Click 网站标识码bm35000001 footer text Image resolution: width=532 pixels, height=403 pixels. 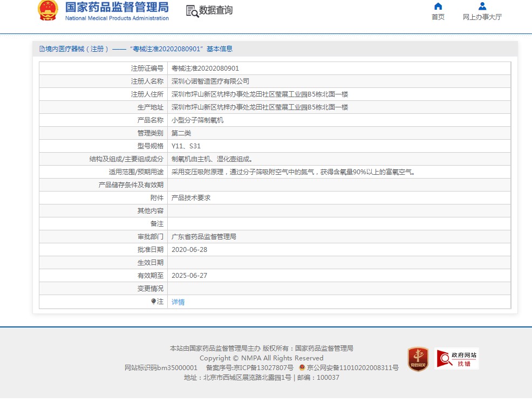(x=161, y=368)
